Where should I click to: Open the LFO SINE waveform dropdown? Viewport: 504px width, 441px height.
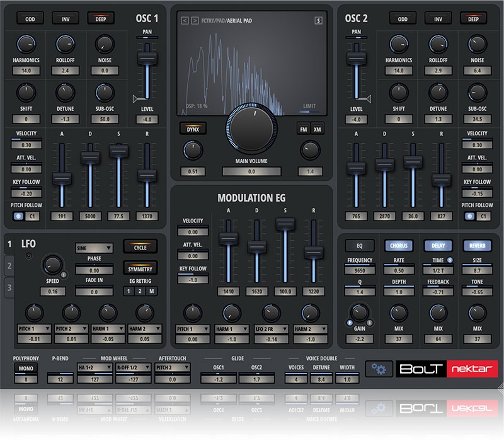pos(94,248)
